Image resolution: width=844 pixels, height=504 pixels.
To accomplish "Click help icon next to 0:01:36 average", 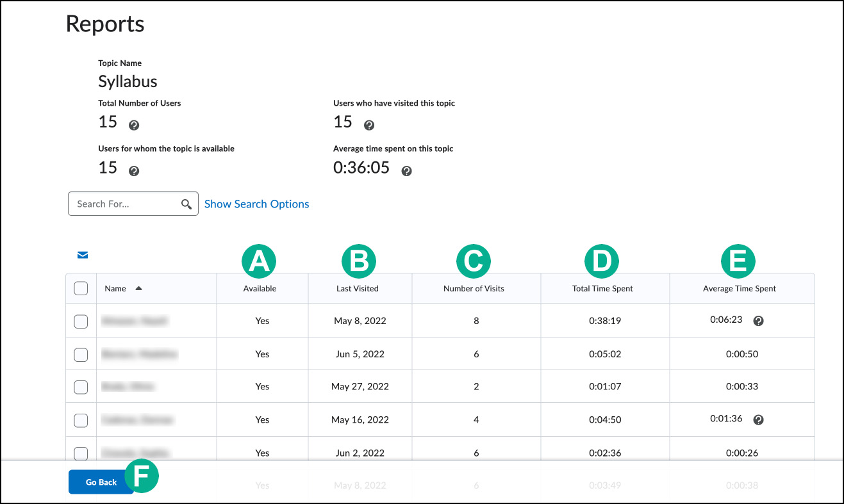I will [758, 419].
